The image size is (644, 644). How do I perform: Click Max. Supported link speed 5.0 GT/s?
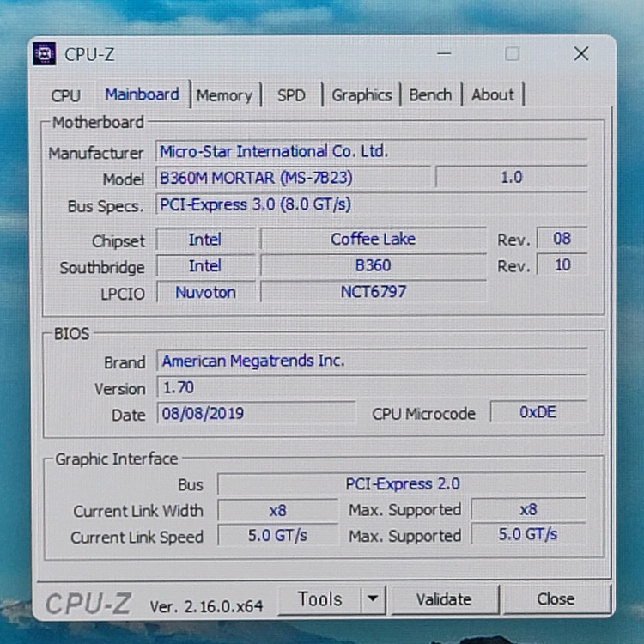528,534
